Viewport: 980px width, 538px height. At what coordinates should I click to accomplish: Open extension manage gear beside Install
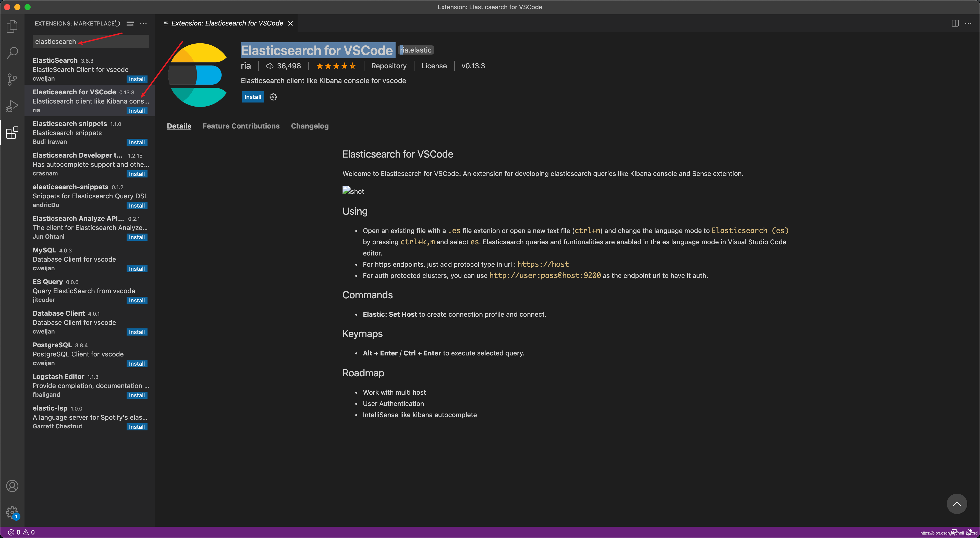(x=273, y=97)
